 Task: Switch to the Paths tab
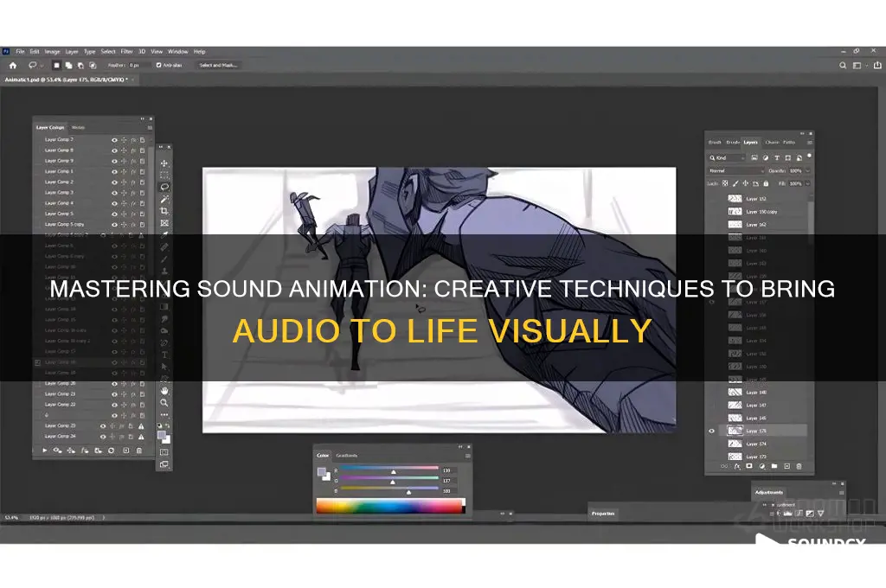789,143
